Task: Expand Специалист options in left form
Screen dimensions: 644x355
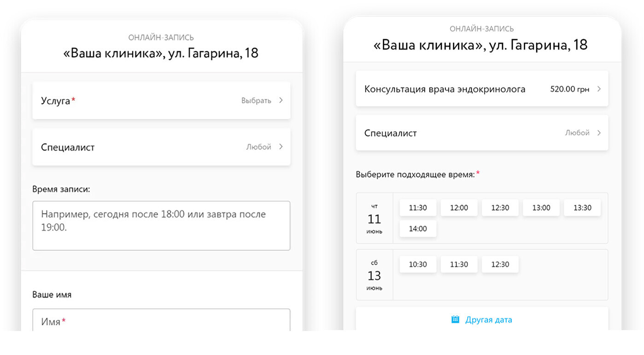Action: click(281, 147)
